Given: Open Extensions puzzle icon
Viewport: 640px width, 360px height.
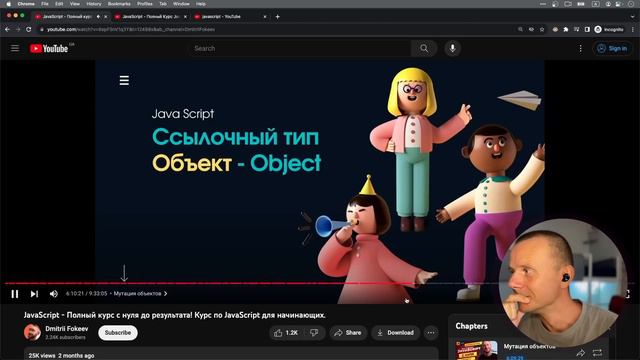Looking at the screenshot, I should (x=566, y=29).
